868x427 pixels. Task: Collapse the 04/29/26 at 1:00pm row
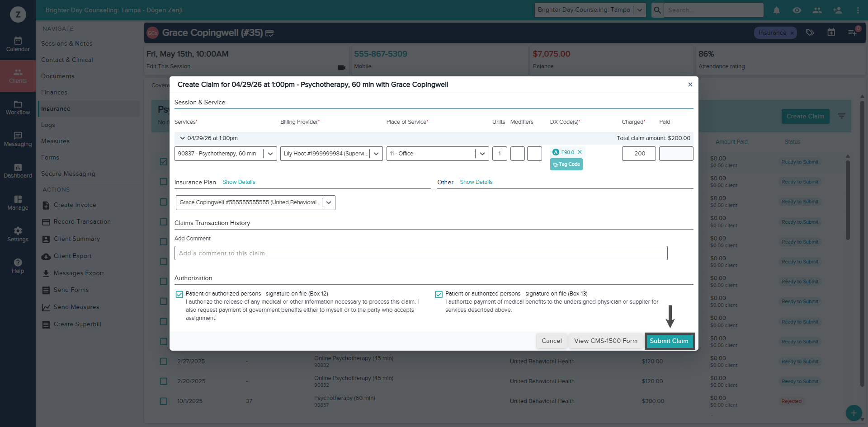click(x=183, y=138)
